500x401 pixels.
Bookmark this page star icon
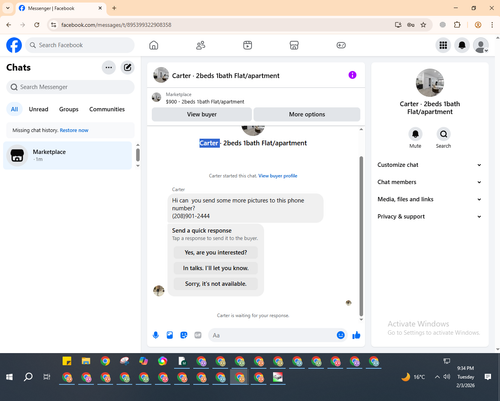[423, 25]
